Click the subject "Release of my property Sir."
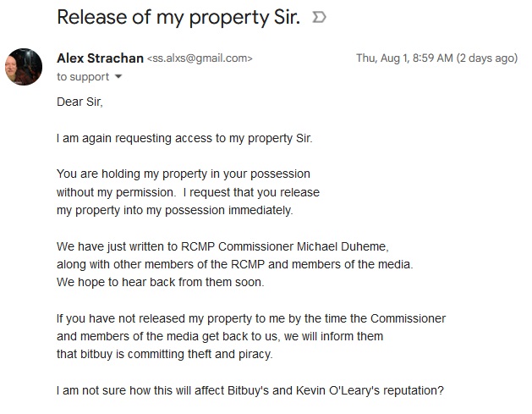 point(178,17)
